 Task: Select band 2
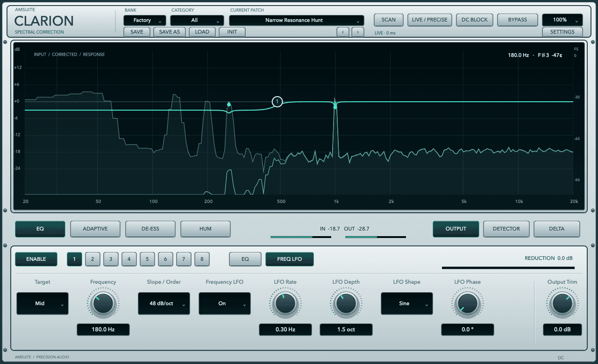coord(93,259)
